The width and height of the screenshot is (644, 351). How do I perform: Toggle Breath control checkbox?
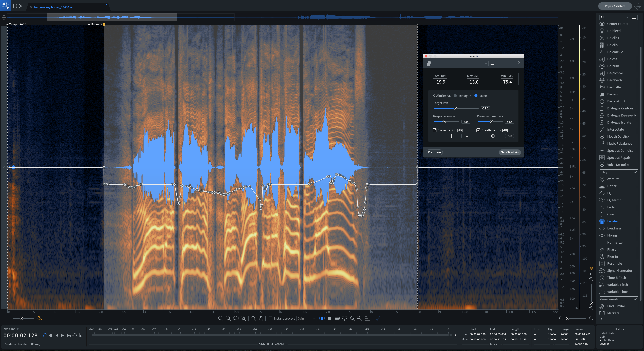coord(478,130)
